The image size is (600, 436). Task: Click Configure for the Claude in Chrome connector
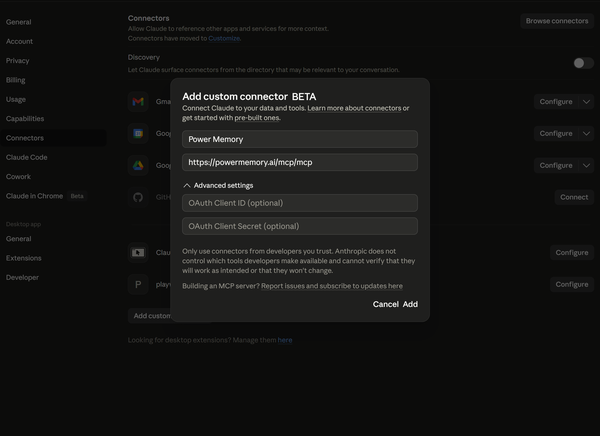pyautogui.click(x=572, y=253)
